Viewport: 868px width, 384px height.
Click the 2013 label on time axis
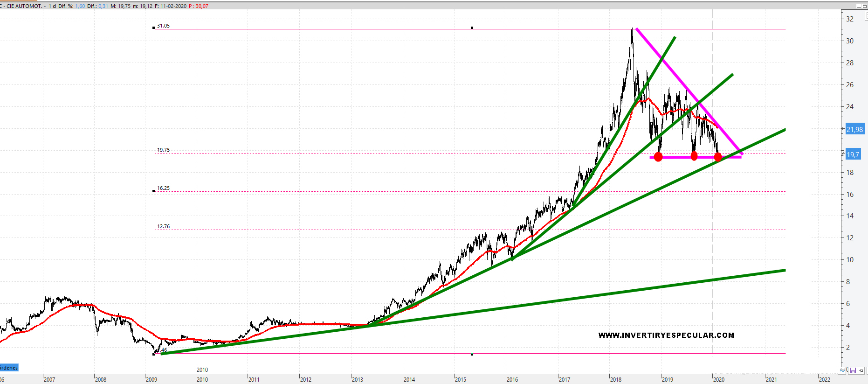358,379
